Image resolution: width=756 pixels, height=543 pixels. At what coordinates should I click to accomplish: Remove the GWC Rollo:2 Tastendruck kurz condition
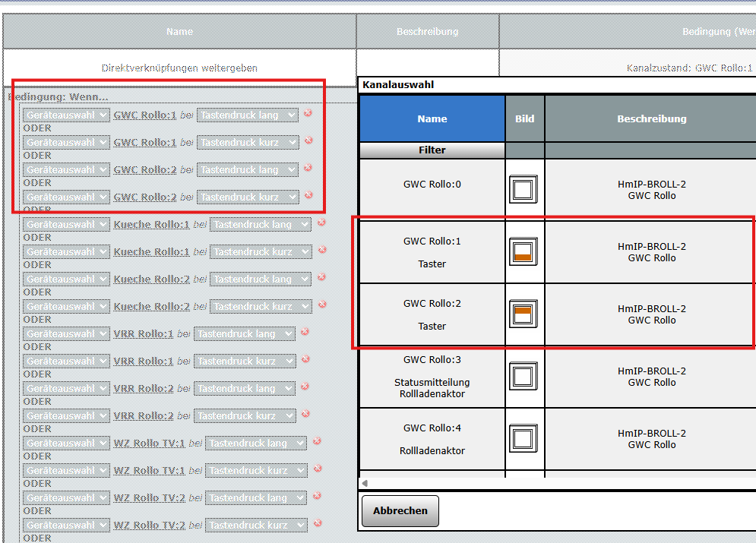(308, 196)
